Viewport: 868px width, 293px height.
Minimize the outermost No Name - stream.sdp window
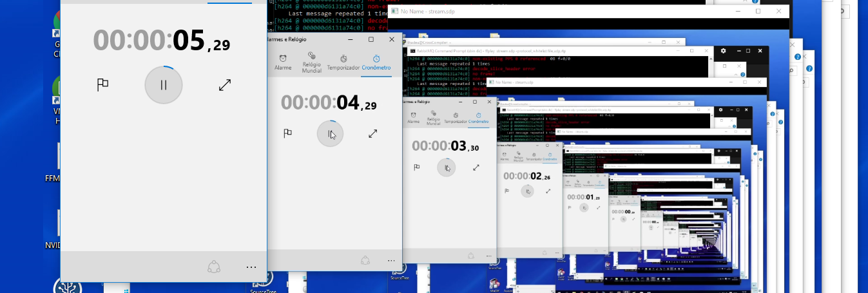[x=738, y=12]
